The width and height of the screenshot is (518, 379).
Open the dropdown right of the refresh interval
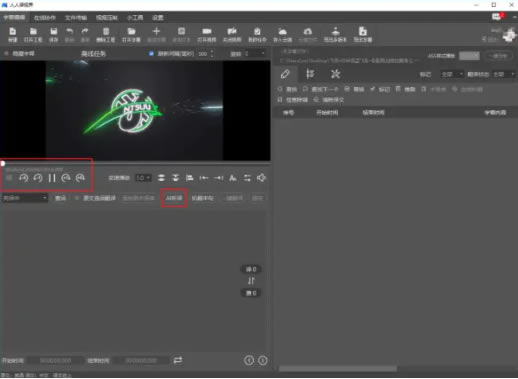tap(255, 53)
